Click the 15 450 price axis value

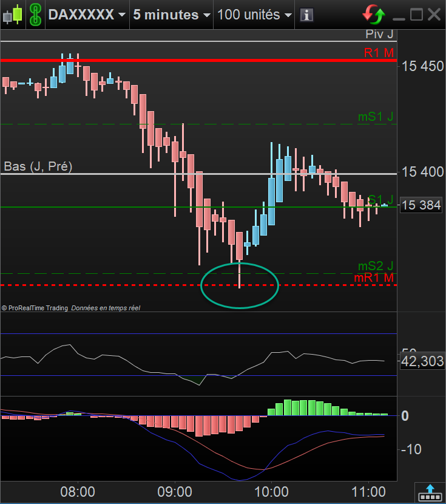[x=422, y=67]
